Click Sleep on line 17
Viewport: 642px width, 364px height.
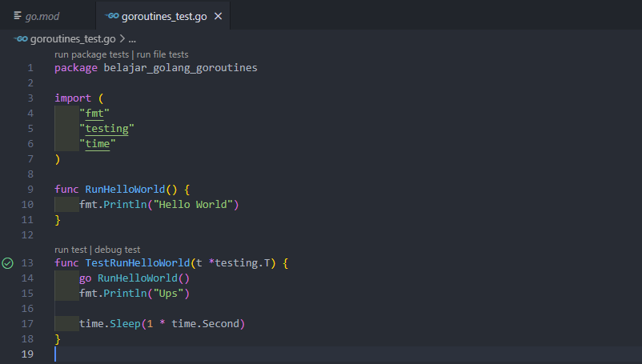click(126, 324)
